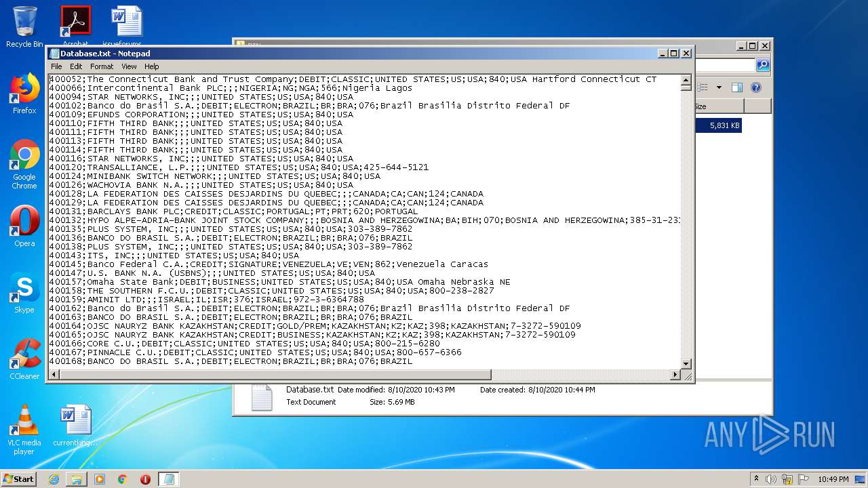Click the search button in Explorer window
The image size is (868, 488).
763,65
